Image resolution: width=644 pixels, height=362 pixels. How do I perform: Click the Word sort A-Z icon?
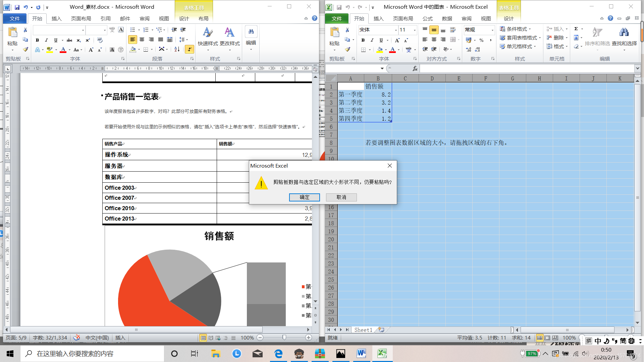(x=177, y=50)
